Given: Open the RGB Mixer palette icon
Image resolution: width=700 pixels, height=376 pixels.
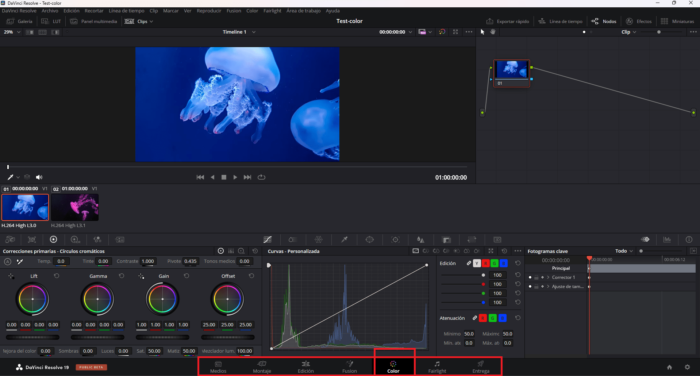Looking at the screenshot, I should click(x=97, y=240).
